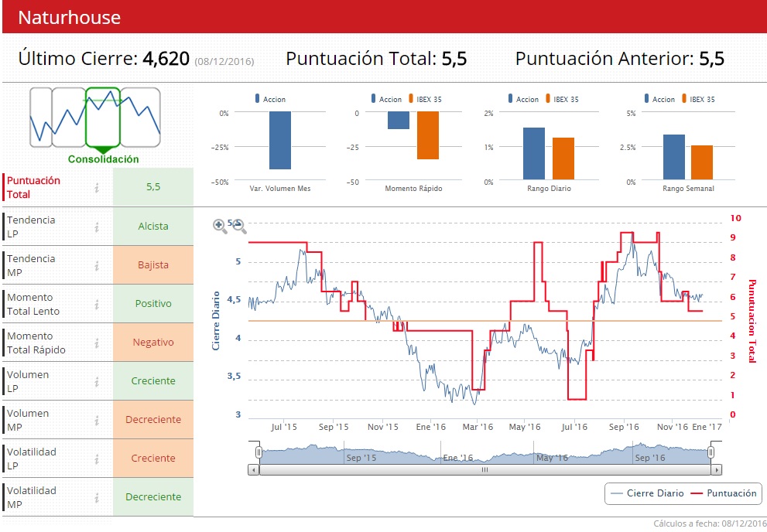The height and width of the screenshot is (532, 767).
Task: Click the Alcista value for Tendencia LP
Action: [x=153, y=227]
